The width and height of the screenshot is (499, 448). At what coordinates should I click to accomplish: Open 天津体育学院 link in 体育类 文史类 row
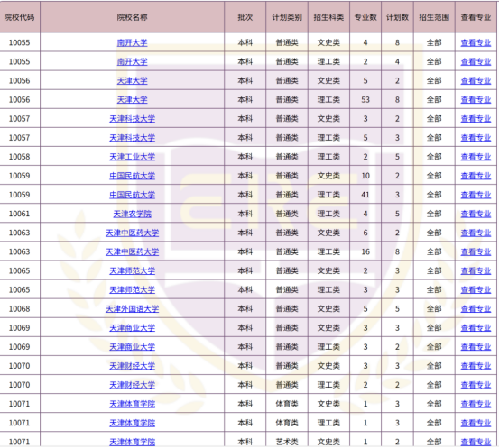click(132, 404)
